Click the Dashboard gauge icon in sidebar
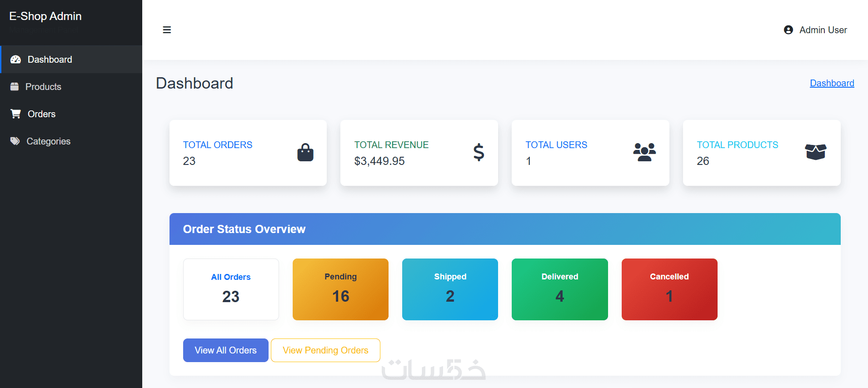Image resolution: width=868 pixels, height=388 pixels. pos(15,60)
